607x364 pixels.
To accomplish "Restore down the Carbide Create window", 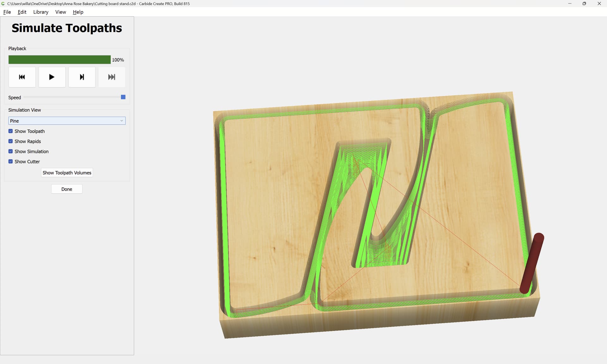I will click(584, 3).
